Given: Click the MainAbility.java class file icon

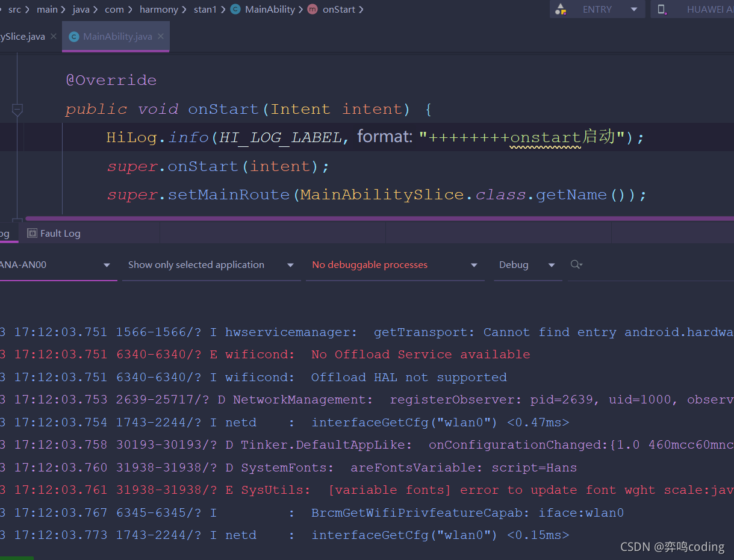Looking at the screenshot, I should (x=74, y=37).
